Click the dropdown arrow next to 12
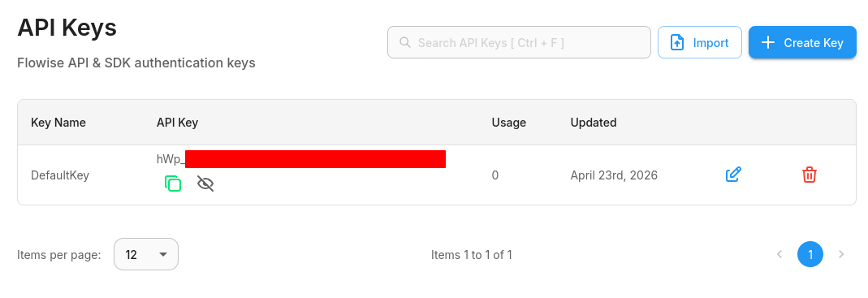The image size is (868, 298). pyautogui.click(x=162, y=254)
